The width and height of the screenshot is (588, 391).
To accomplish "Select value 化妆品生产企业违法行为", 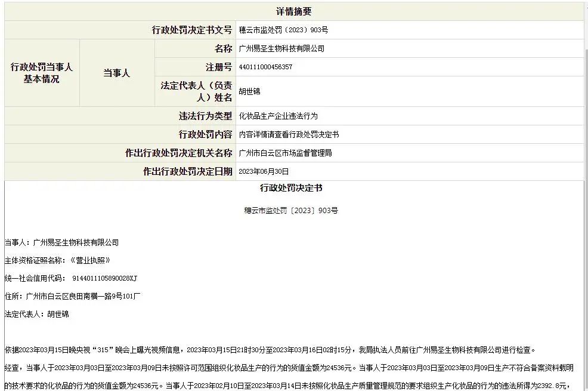I will tap(278, 116).
